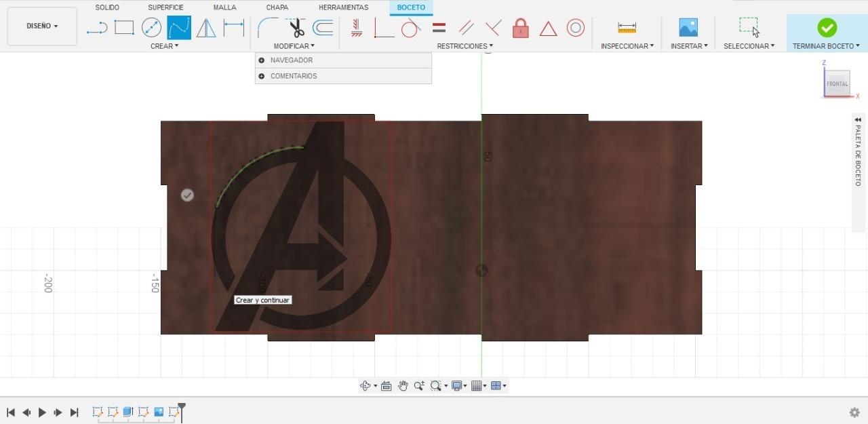This screenshot has width=868, height=424.
Task: Confirm spline with the canvas checkmark
Action: click(x=187, y=195)
